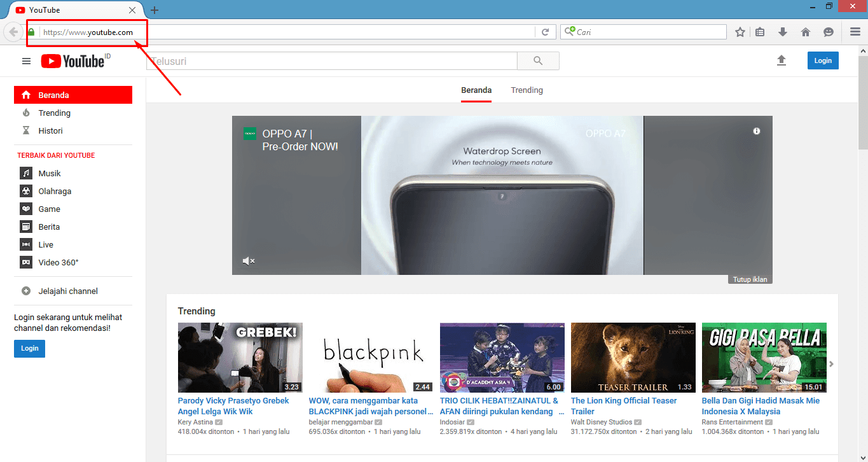
Task: Open the Game category icon
Action: click(26, 209)
